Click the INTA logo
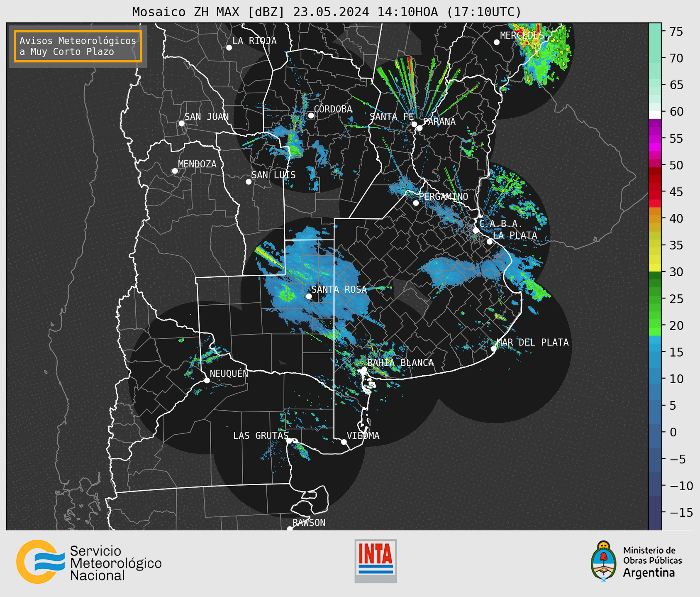700x597 pixels. pyautogui.click(x=376, y=561)
